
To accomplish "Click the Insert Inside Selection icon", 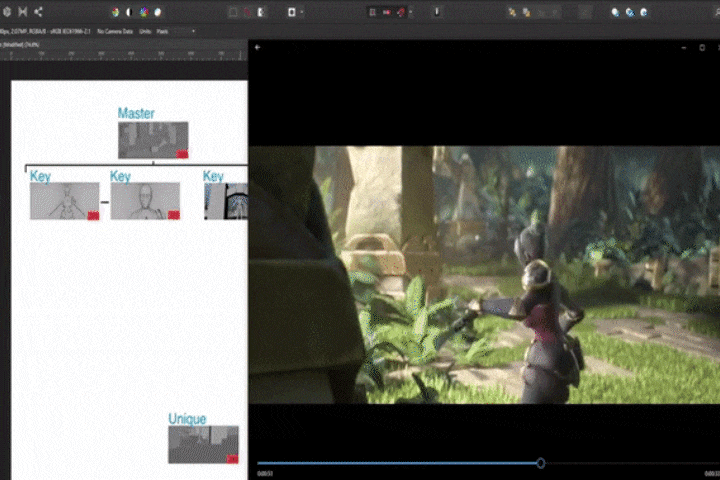I will click(644, 12).
